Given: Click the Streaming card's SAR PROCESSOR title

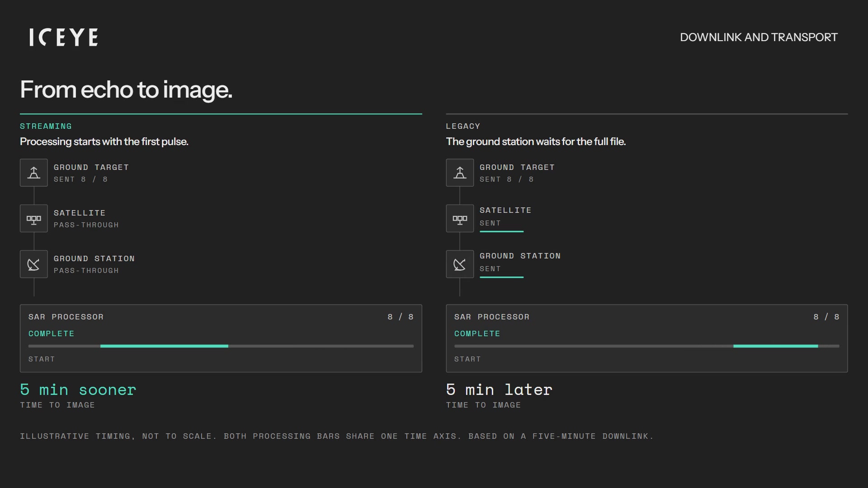Looking at the screenshot, I should (x=66, y=317).
